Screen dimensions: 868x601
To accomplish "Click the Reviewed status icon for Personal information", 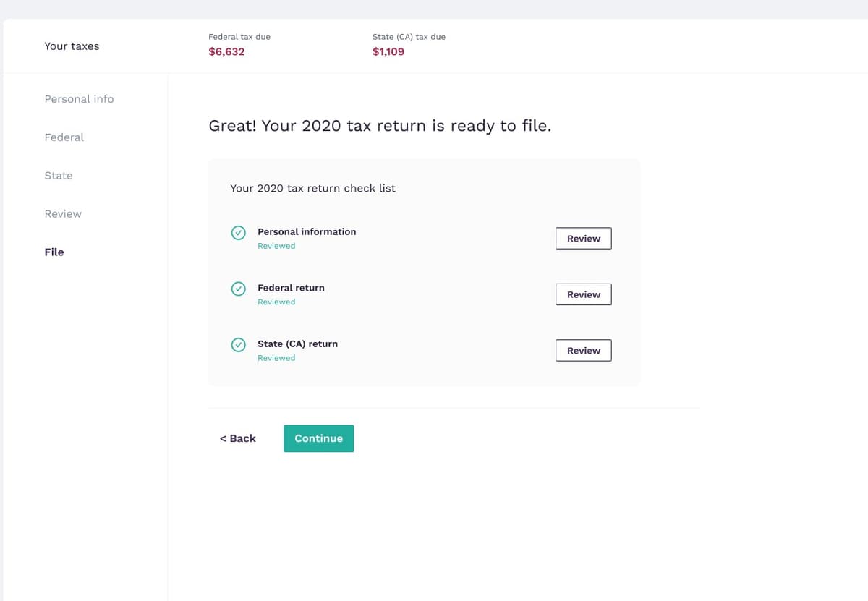I will 239,233.
